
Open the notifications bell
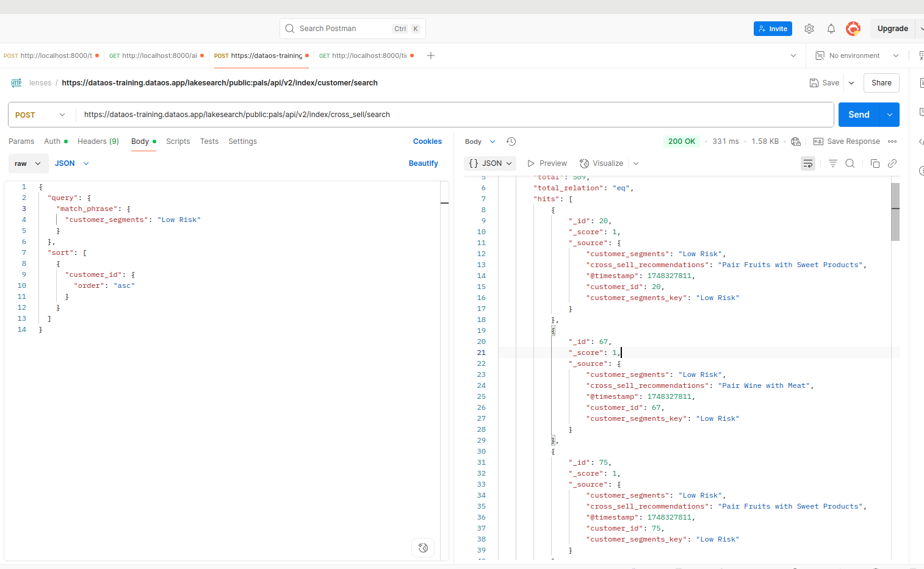(831, 29)
